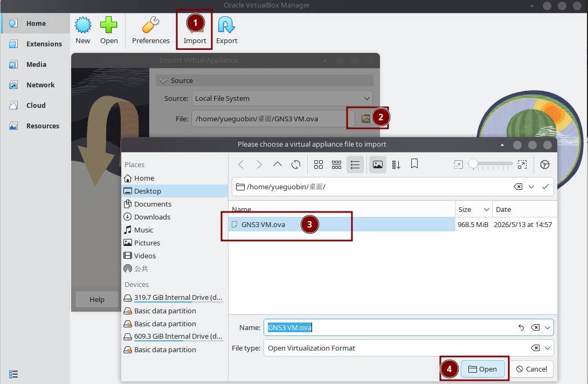Reload the folder listing
This screenshot has width=588, height=384.
pyautogui.click(x=296, y=164)
